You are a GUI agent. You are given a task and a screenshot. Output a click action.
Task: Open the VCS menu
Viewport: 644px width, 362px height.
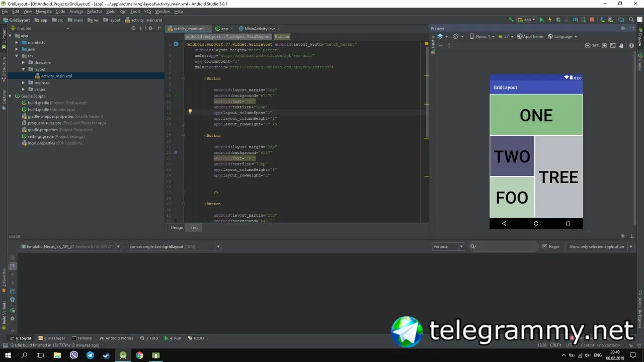click(x=147, y=11)
